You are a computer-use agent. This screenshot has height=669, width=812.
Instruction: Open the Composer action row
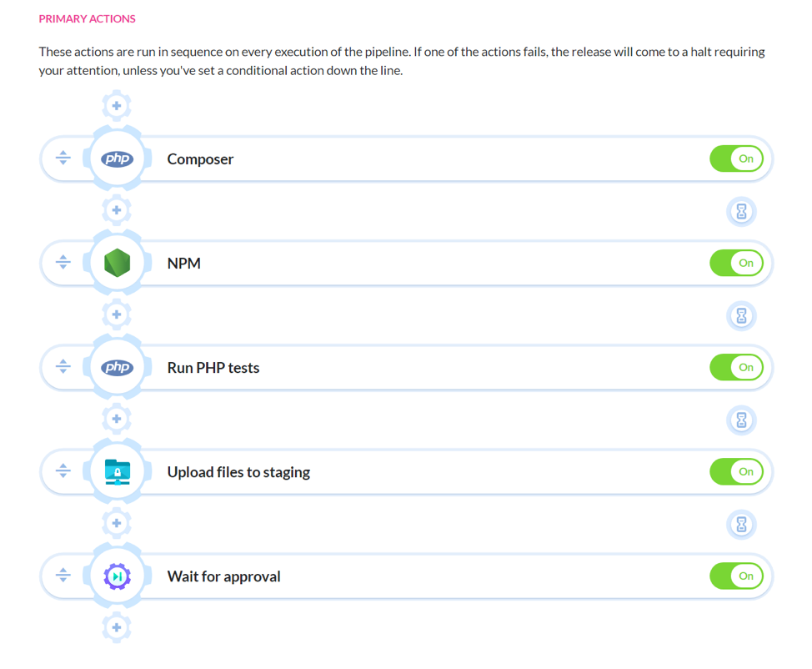point(375,158)
